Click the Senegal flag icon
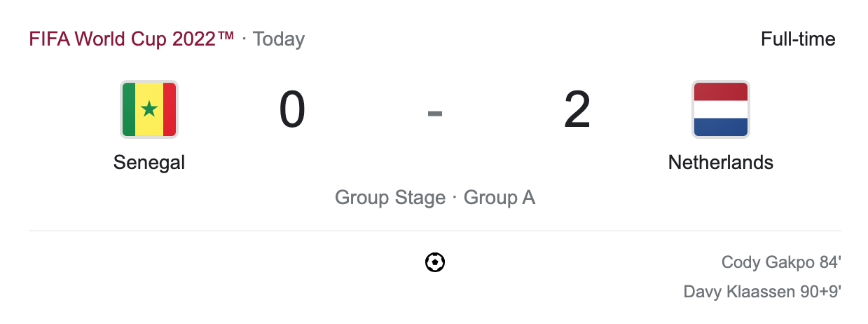This screenshot has width=868, height=324. pos(149,109)
